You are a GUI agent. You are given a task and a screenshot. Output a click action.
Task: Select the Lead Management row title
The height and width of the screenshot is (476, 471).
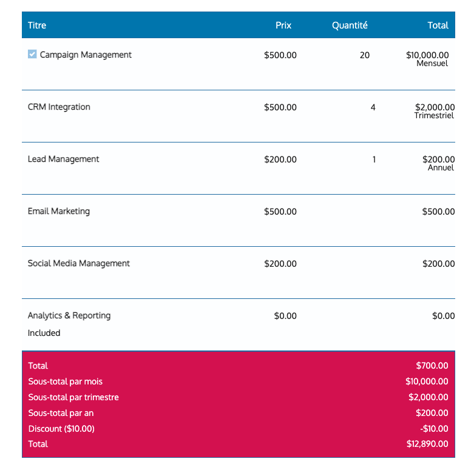tap(63, 159)
